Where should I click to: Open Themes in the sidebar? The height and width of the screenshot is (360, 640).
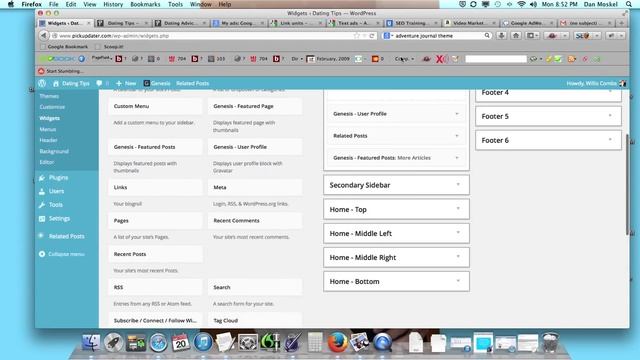[x=49, y=96]
